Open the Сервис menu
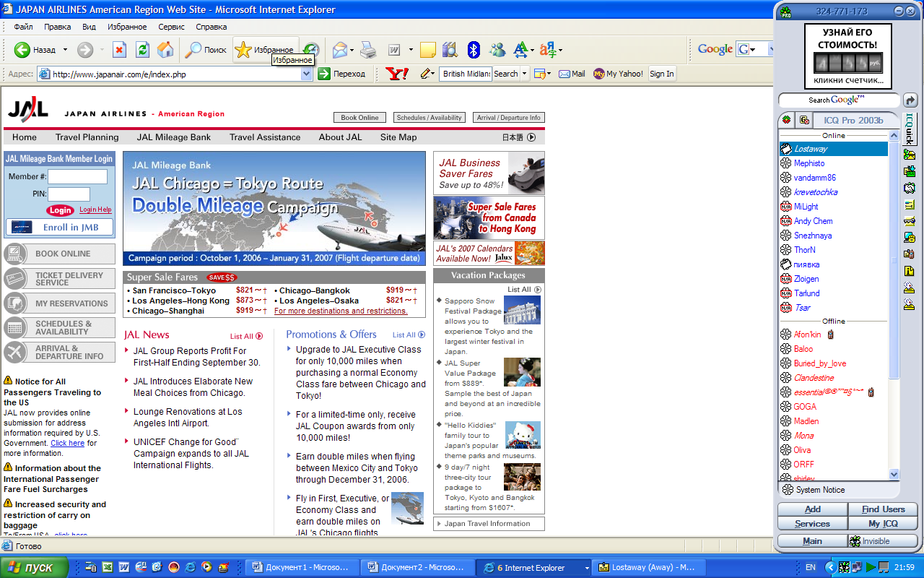The width and height of the screenshot is (924, 578). tap(171, 27)
